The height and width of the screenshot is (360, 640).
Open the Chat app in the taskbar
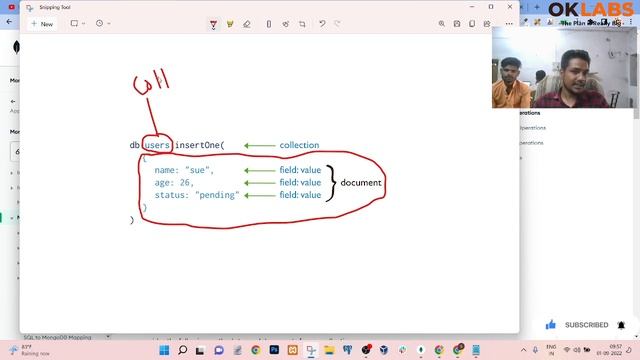[219, 350]
